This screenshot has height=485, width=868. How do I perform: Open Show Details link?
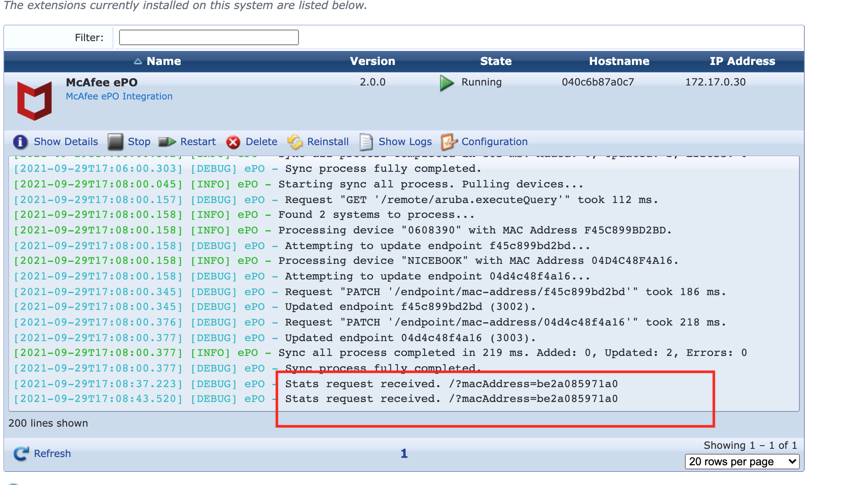click(x=66, y=142)
